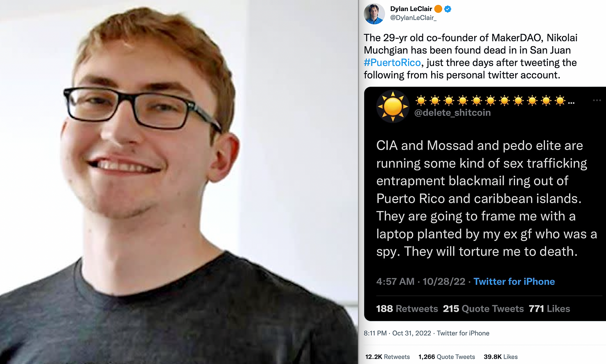Open the @DylanLeClair_ handle
Image resolution: width=606 pixels, height=364 pixels.
413,18
